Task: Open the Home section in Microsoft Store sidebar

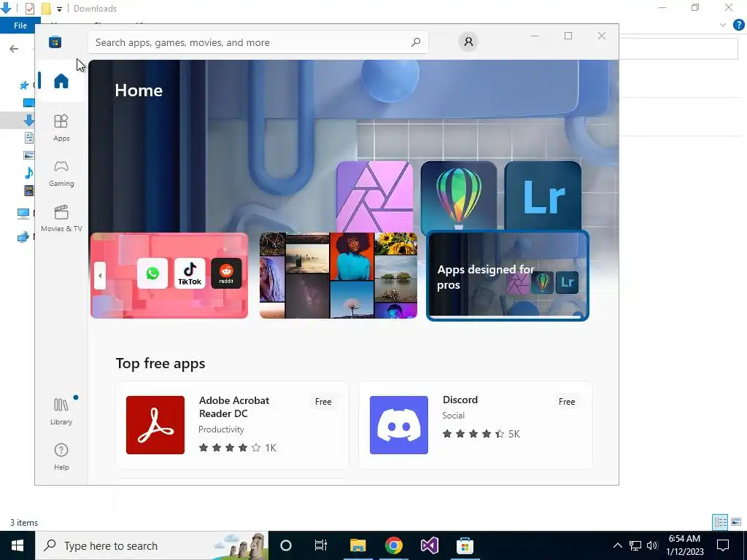Action: 61,81
